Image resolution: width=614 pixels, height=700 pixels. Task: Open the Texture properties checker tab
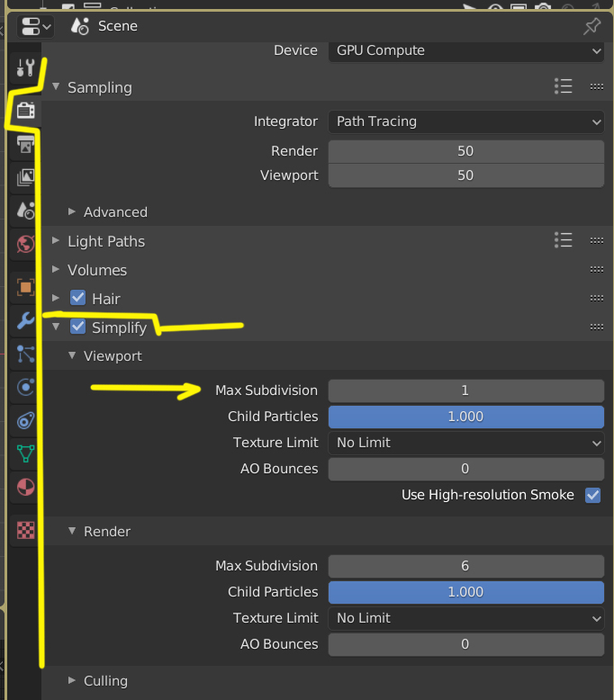[x=26, y=530]
